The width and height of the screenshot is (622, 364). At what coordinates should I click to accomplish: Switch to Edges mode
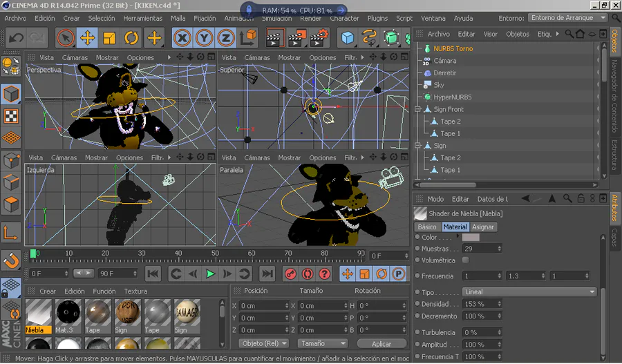click(x=11, y=182)
